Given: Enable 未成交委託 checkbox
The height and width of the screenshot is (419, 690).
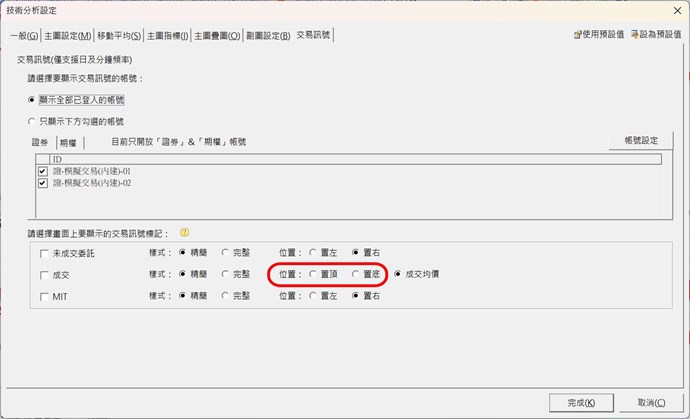Looking at the screenshot, I should 44,254.
